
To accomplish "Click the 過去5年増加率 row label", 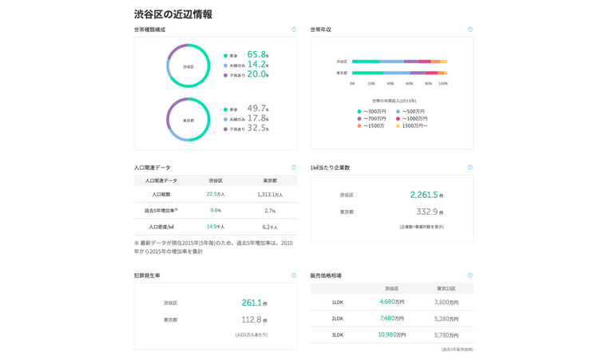I will [161, 211].
